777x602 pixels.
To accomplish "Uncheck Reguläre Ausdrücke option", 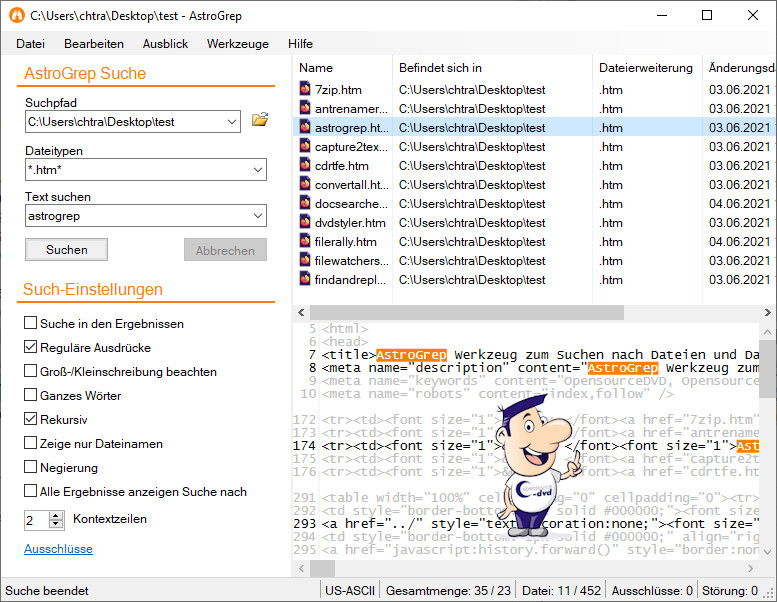I will (30, 347).
